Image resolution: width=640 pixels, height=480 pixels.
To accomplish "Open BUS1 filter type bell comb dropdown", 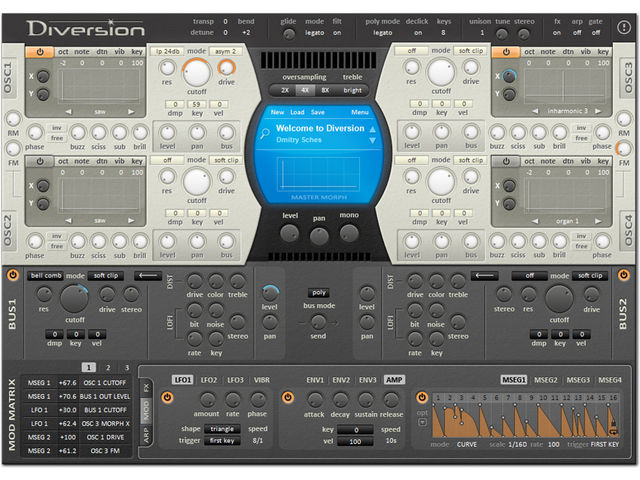I will tap(46, 276).
